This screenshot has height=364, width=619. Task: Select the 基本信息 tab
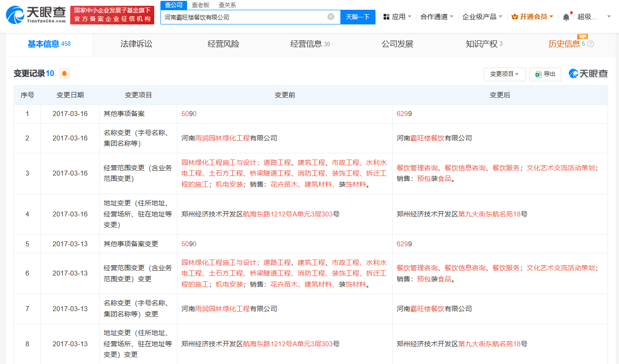pos(49,44)
